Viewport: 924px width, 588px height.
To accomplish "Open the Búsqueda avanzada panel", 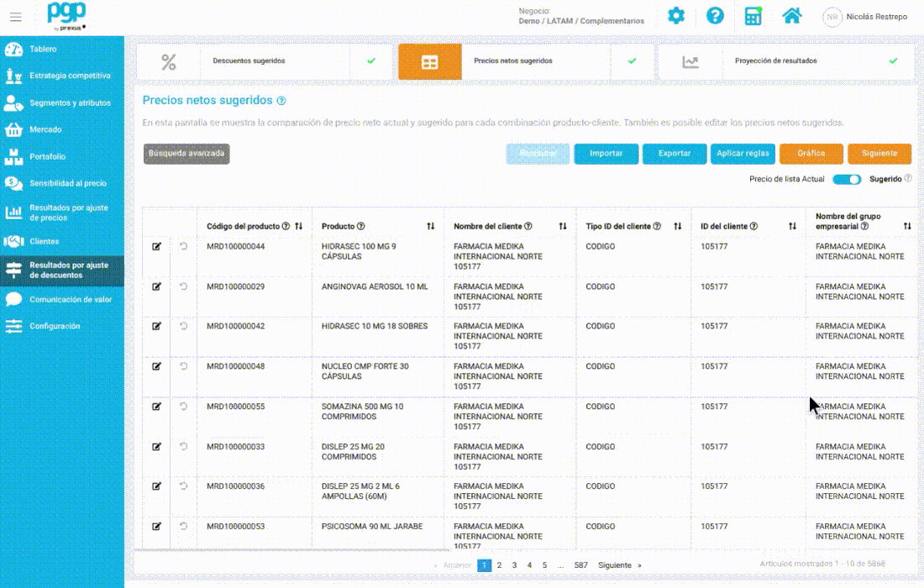I will click(185, 154).
